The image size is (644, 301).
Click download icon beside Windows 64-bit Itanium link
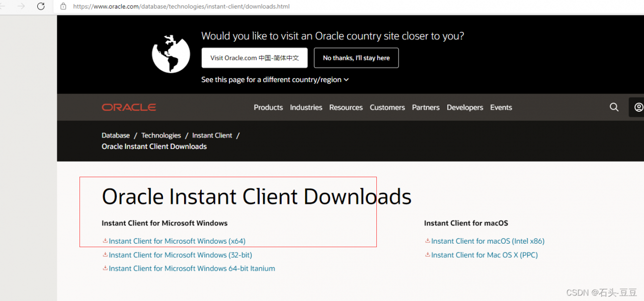105,268
